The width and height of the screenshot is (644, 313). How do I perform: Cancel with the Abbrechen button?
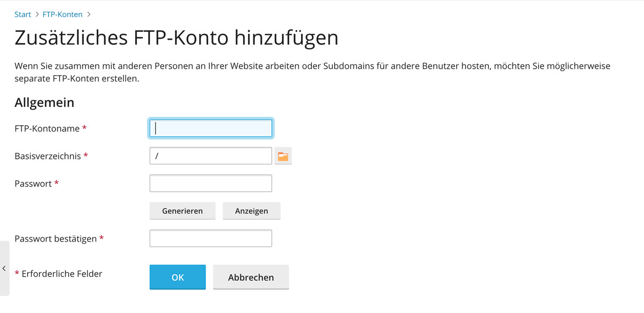251,277
